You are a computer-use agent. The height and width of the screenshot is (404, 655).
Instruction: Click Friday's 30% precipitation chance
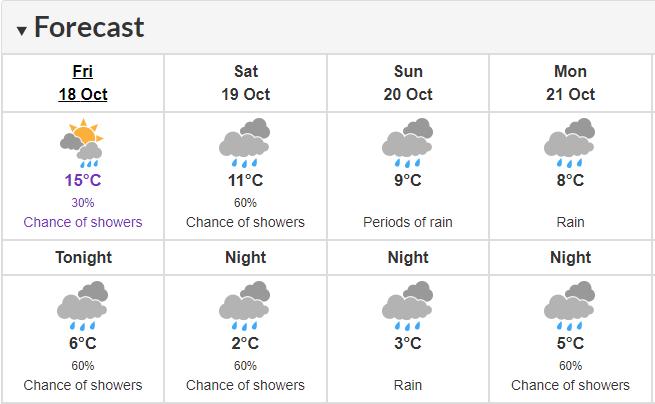[83, 202]
